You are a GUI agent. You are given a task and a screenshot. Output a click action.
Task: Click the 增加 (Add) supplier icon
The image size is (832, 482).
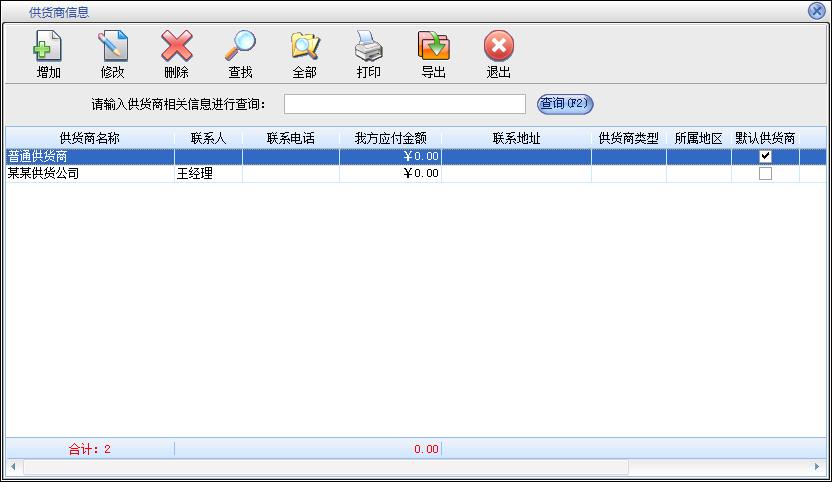click(48, 47)
